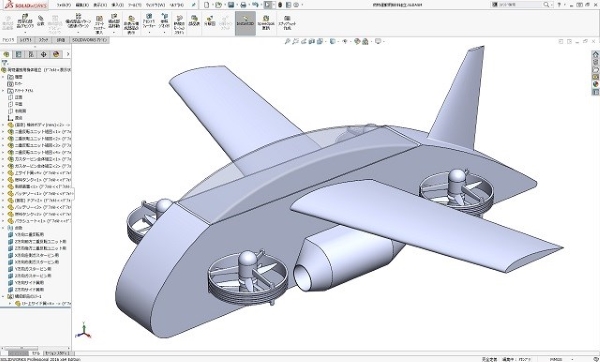Click the Exploded View ribbon button
600x362 pixels.
coord(210,22)
